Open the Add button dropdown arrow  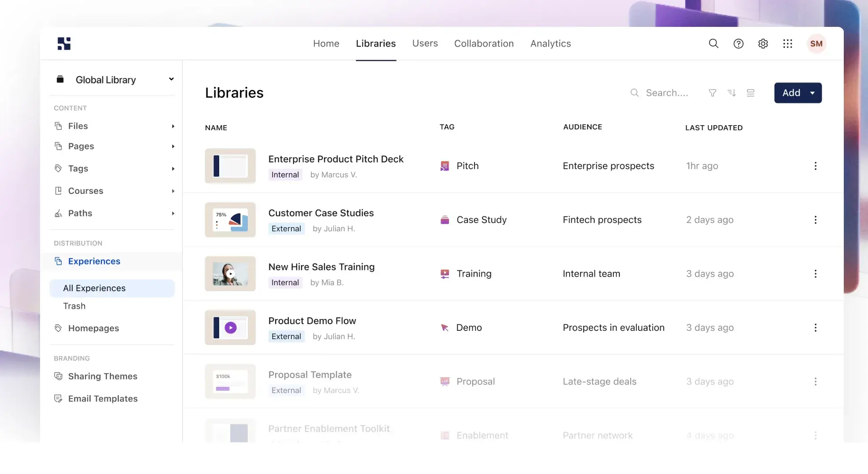click(812, 93)
